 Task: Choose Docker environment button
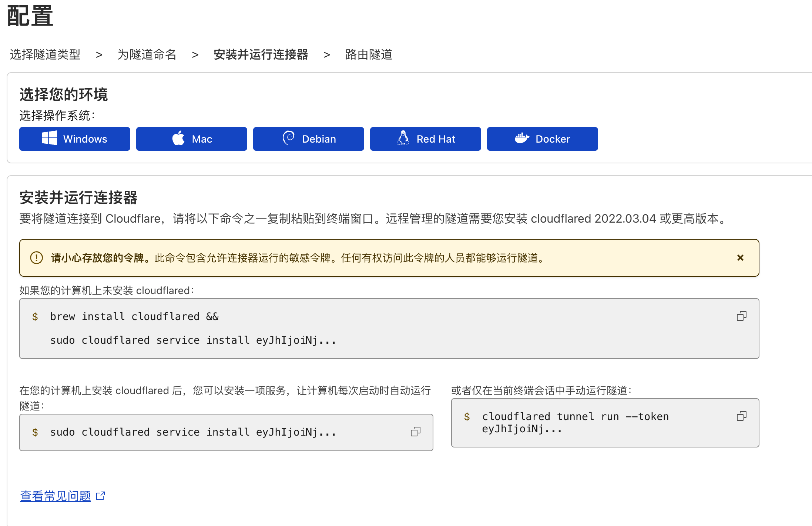click(542, 139)
